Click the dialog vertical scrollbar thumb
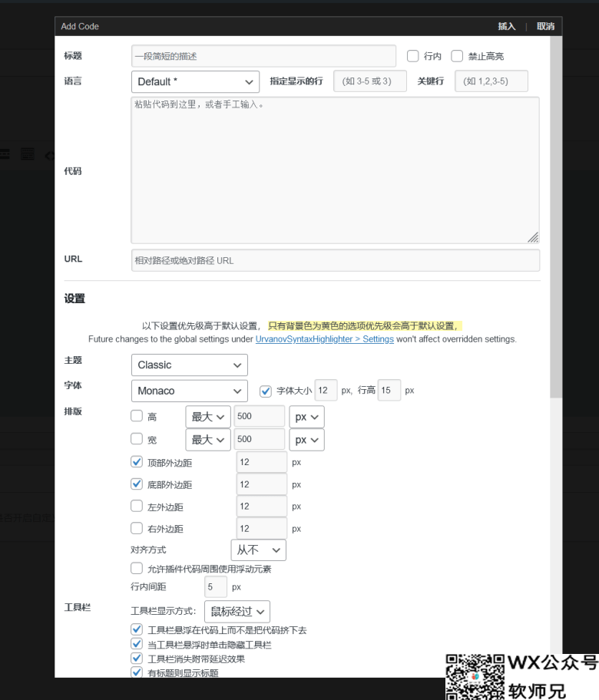 tap(556, 217)
